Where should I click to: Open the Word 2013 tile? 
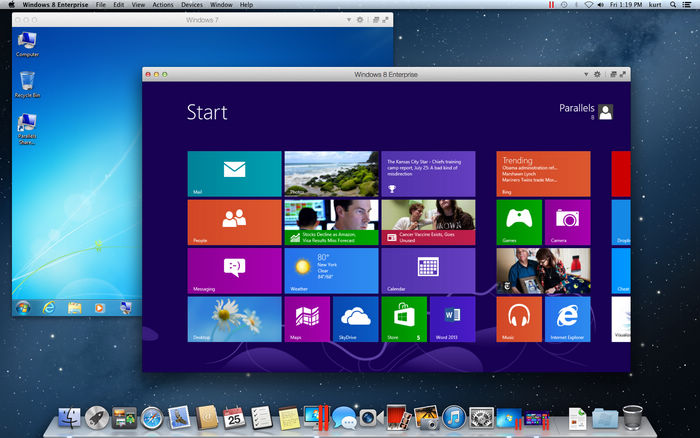click(452, 318)
